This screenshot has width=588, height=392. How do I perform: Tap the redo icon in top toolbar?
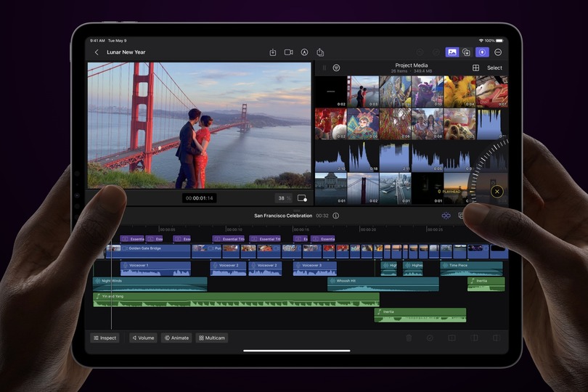(436, 52)
